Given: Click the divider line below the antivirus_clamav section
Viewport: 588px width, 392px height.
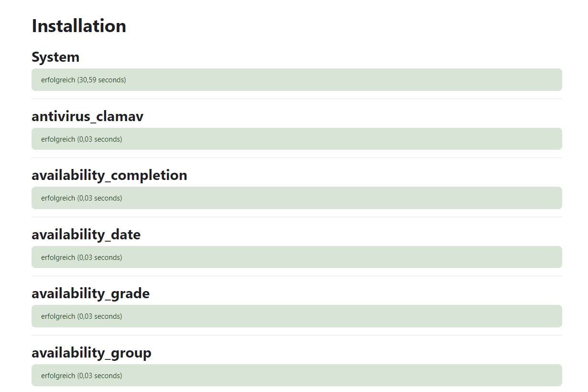Looking at the screenshot, I should click(x=296, y=157).
